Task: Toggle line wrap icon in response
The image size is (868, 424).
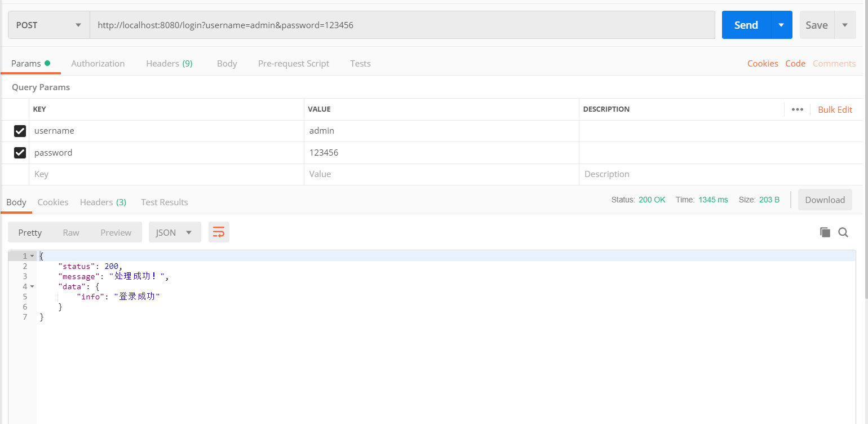Action: pos(219,232)
